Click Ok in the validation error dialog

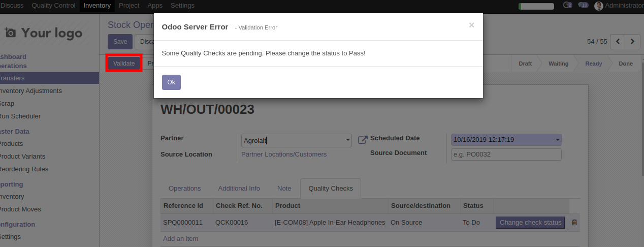(171, 82)
